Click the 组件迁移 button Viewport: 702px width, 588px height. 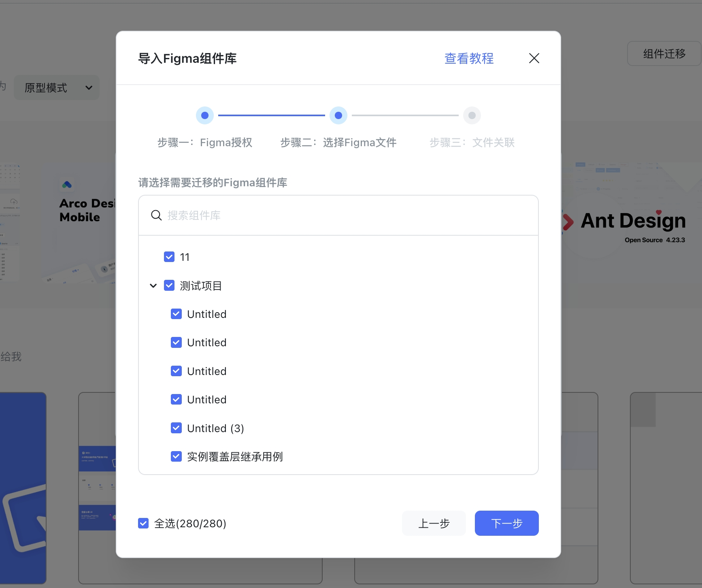[663, 53]
